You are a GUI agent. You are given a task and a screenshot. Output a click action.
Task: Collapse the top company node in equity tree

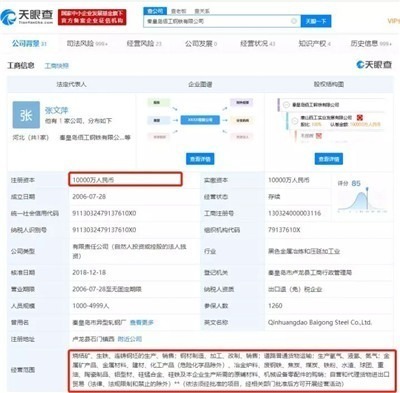(x=286, y=105)
